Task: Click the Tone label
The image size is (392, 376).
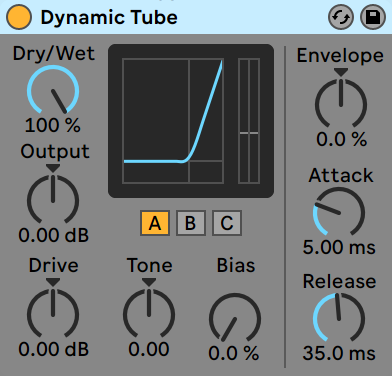Action: pyautogui.click(x=150, y=265)
